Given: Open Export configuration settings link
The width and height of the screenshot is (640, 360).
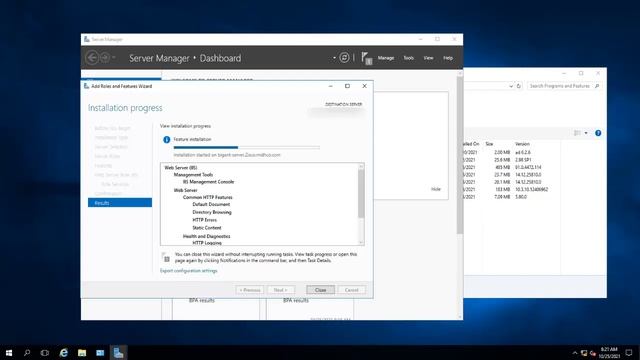Looking at the screenshot, I should point(189,271).
